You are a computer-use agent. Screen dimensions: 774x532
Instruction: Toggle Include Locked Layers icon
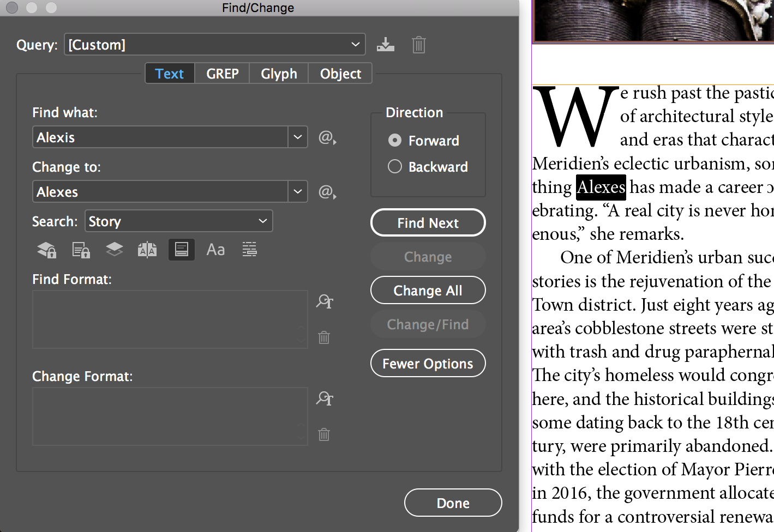tap(47, 250)
